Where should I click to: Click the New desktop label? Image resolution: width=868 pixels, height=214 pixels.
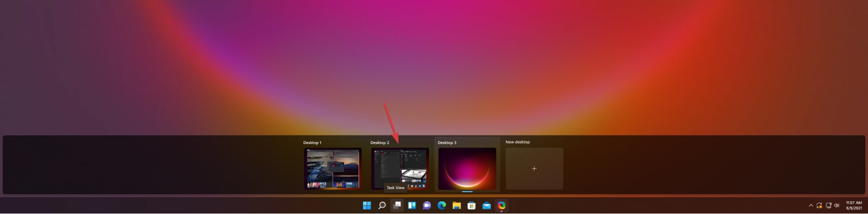(517, 142)
